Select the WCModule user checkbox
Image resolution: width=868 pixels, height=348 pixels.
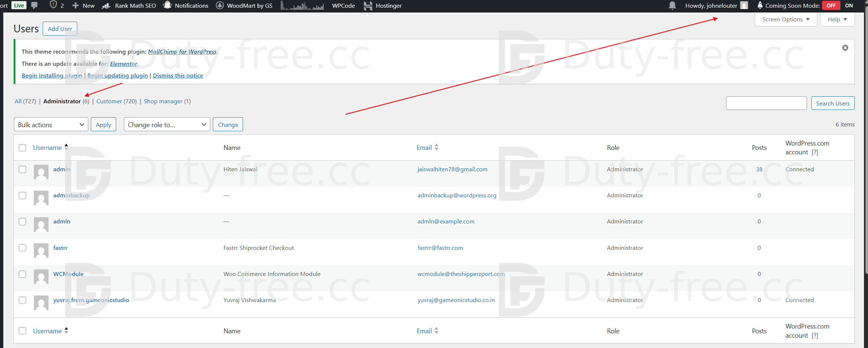tap(22, 274)
